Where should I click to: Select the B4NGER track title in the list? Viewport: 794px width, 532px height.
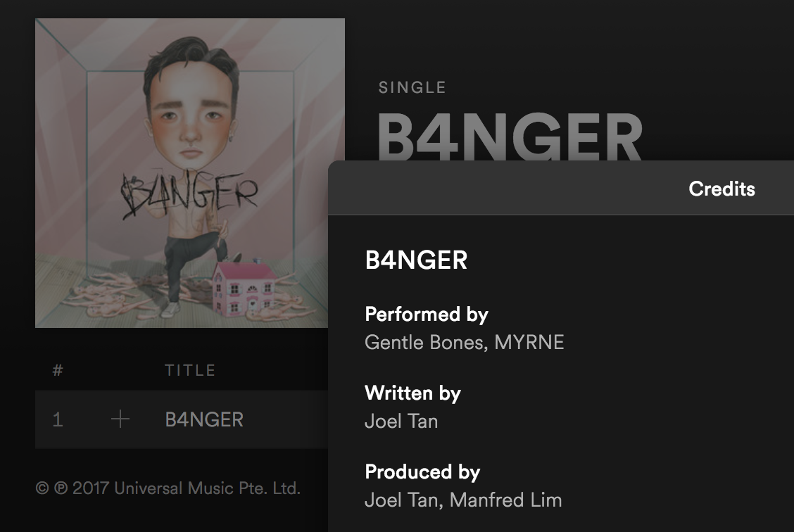204,419
